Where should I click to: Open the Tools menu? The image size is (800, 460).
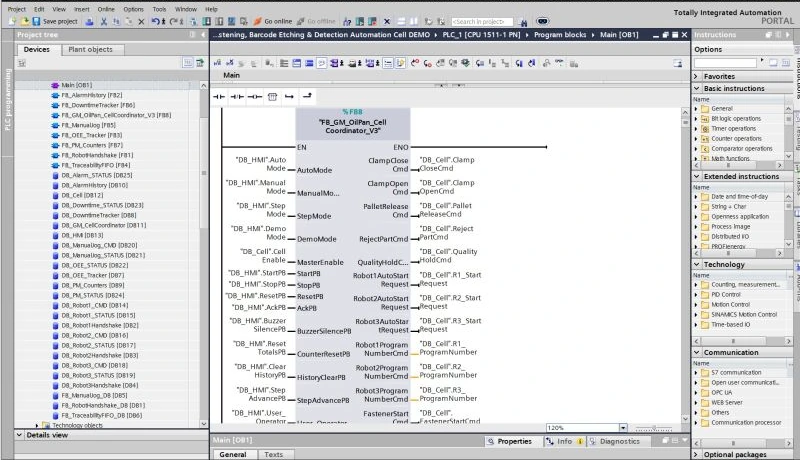159,9
